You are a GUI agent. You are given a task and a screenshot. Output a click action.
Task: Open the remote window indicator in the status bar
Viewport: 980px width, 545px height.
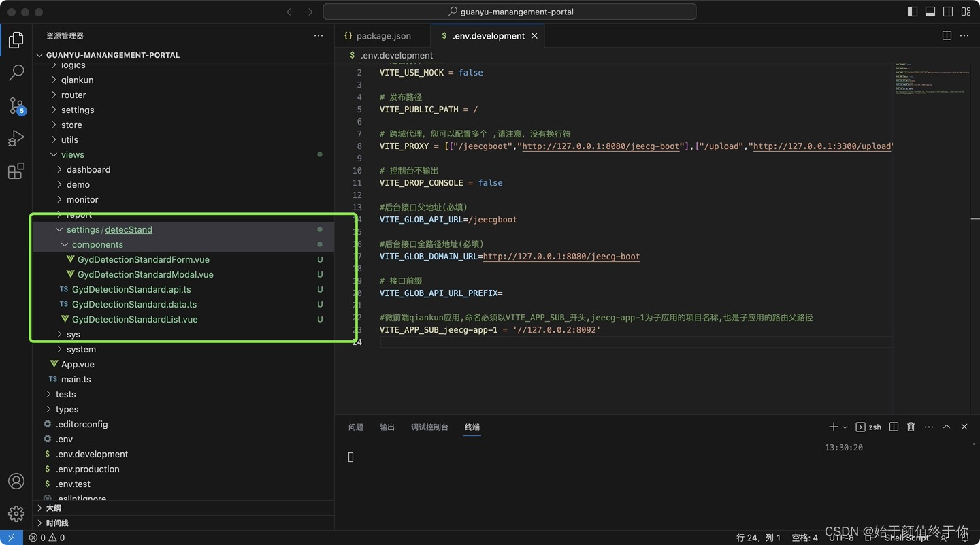pos(11,538)
